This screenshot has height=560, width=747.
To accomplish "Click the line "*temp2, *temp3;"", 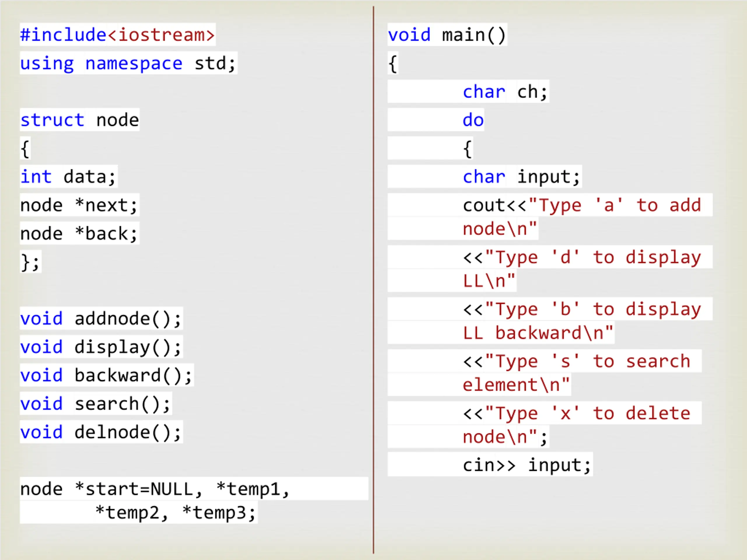I will click(x=176, y=512).
